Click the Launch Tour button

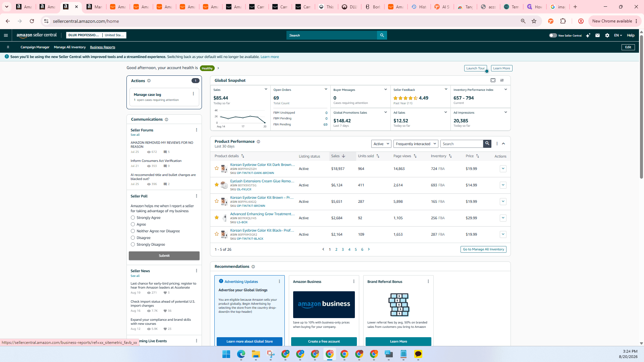pos(475,68)
